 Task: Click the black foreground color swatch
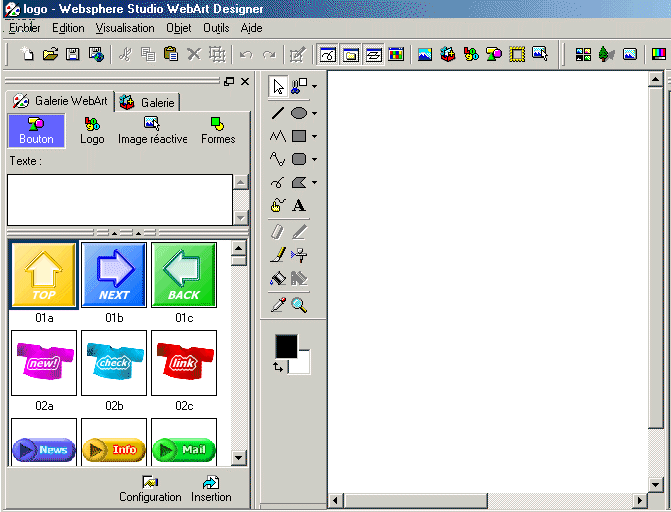coord(286,346)
